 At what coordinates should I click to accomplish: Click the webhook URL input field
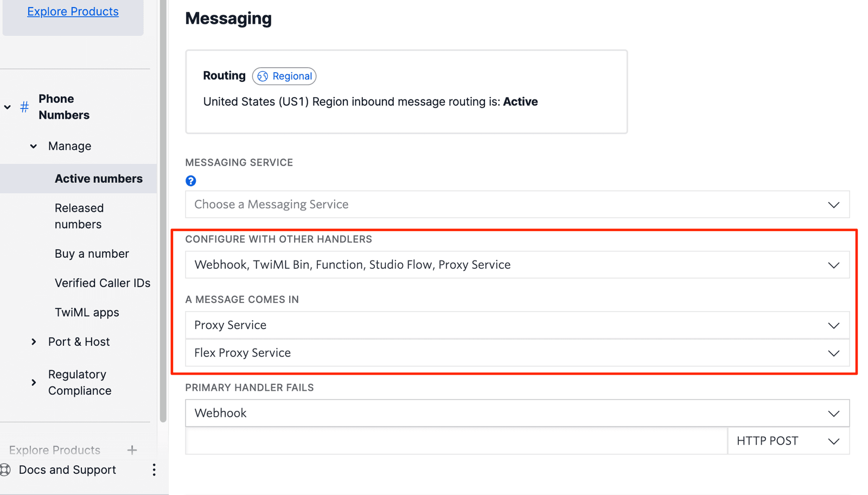tap(456, 441)
